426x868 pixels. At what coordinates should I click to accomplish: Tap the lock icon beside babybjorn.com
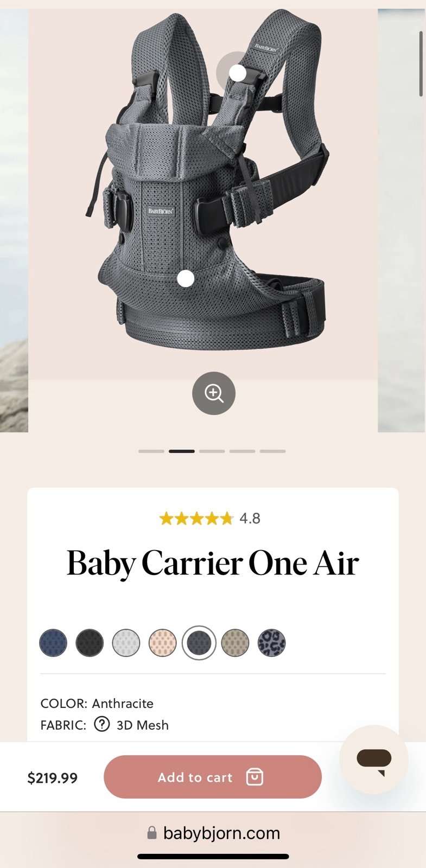(152, 833)
